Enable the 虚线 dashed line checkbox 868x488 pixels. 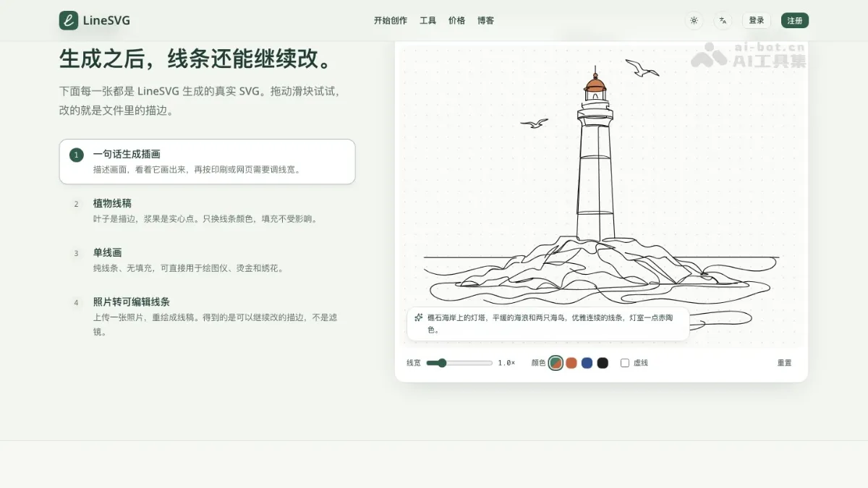625,363
